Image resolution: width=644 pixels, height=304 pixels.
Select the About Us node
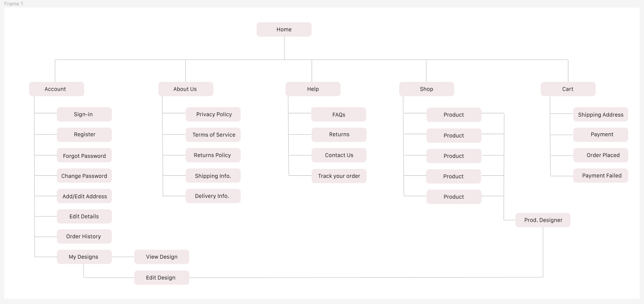186,89
